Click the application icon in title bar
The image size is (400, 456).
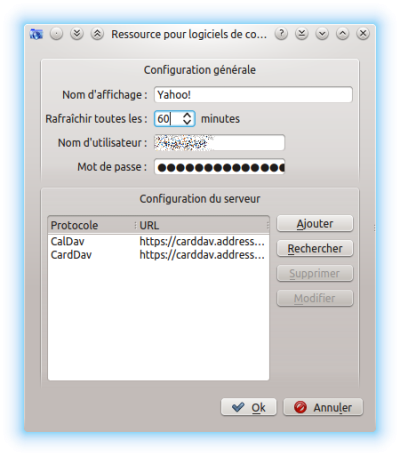click(x=36, y=34)
